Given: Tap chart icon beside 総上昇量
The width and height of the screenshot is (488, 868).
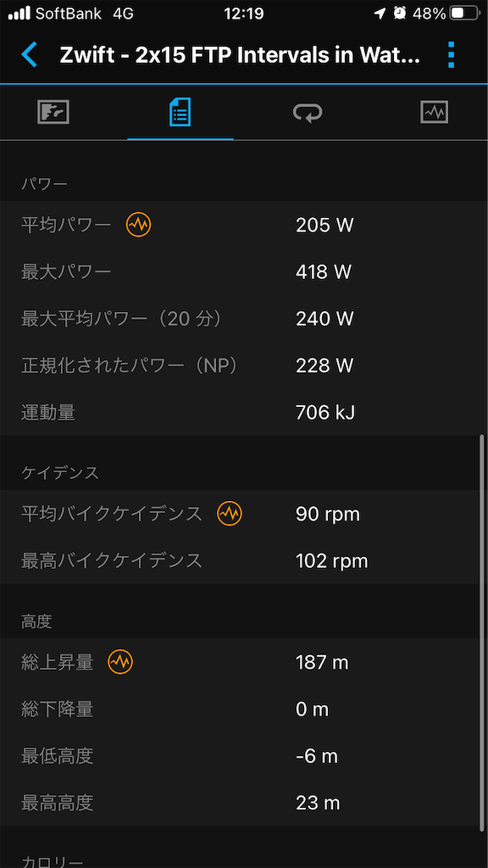Looking at the screenshot, I should 120,661.
